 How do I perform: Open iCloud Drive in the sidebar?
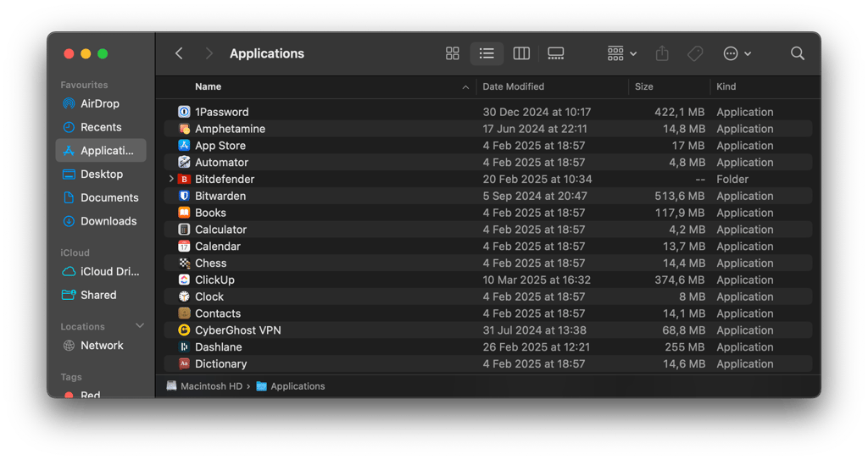101,271
